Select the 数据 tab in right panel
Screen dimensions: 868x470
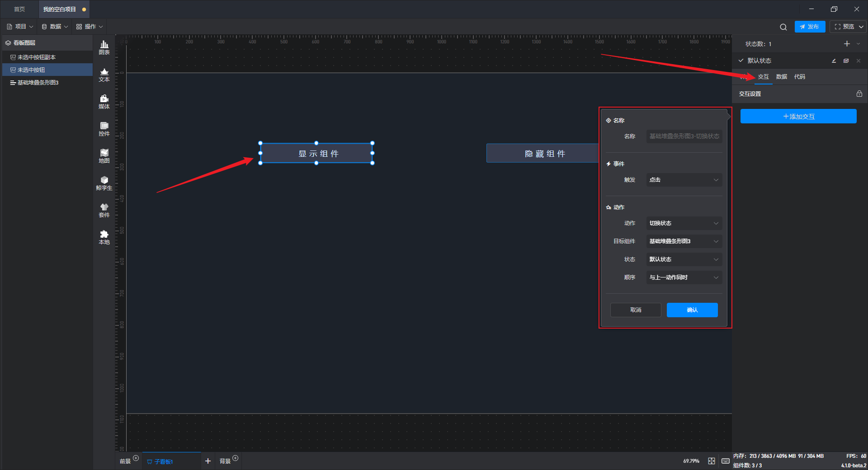click(x=781, y=77)
